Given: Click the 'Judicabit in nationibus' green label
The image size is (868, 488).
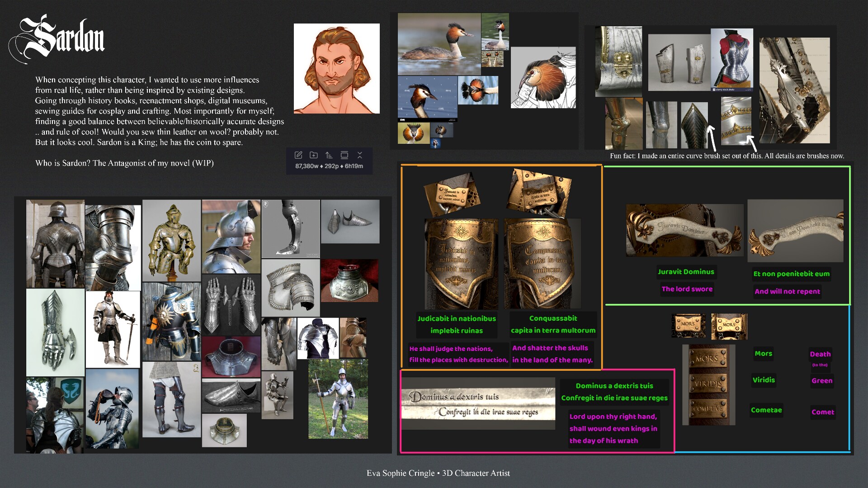Looking at the screenshot, I should coord(456,319).
